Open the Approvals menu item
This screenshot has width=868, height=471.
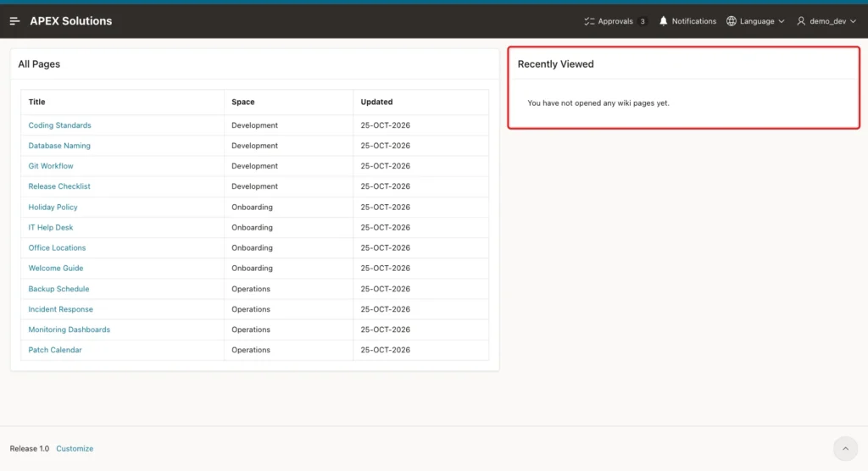pyautogui.click(x=615, y=21)
